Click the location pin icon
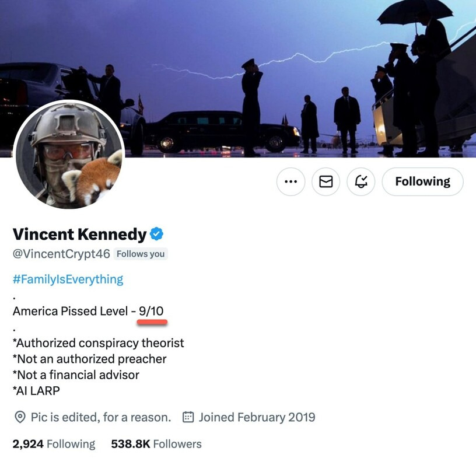The image size is (476, 458). pyautogui.click(x=20, y=417)
